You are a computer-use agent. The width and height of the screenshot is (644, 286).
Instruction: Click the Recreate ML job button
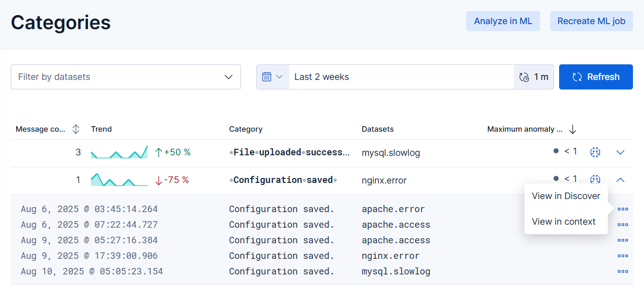[x=591, y=21]
